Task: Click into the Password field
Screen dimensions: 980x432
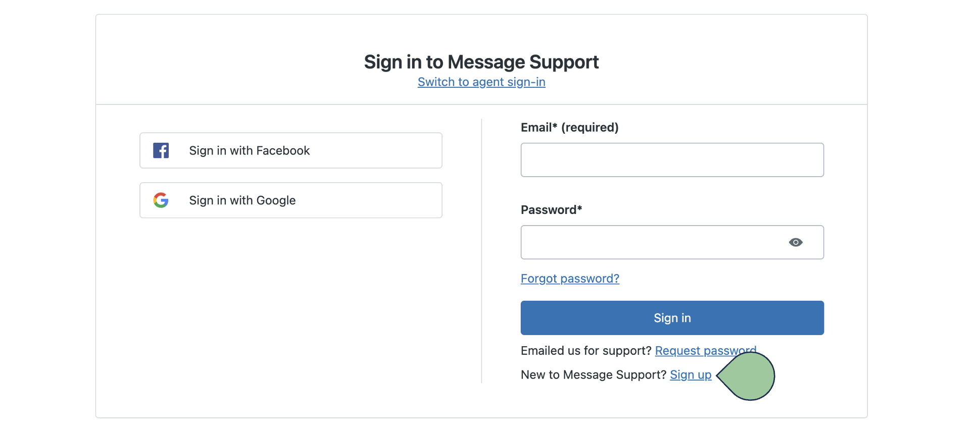Action: (x=652, y=242)
